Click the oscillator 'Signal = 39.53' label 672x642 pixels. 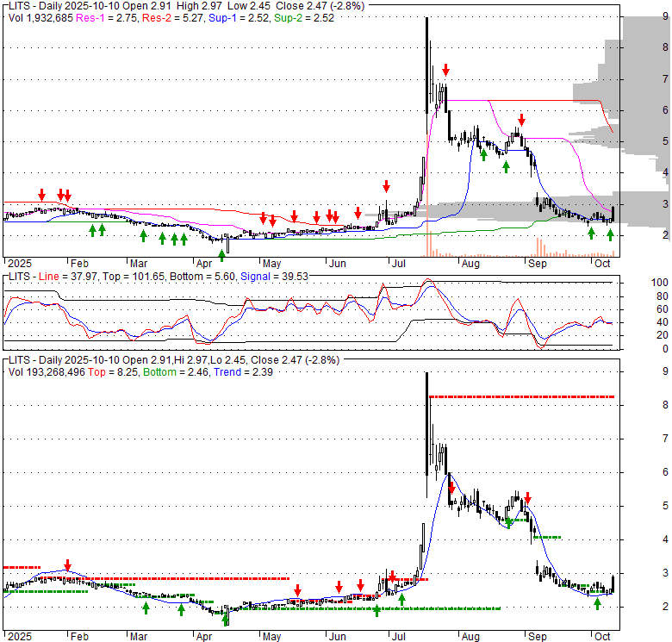click(274, 277)
